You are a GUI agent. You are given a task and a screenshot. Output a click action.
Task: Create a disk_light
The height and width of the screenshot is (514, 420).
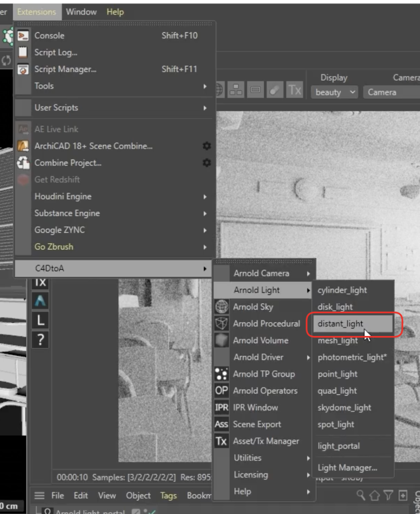[353, 307]
